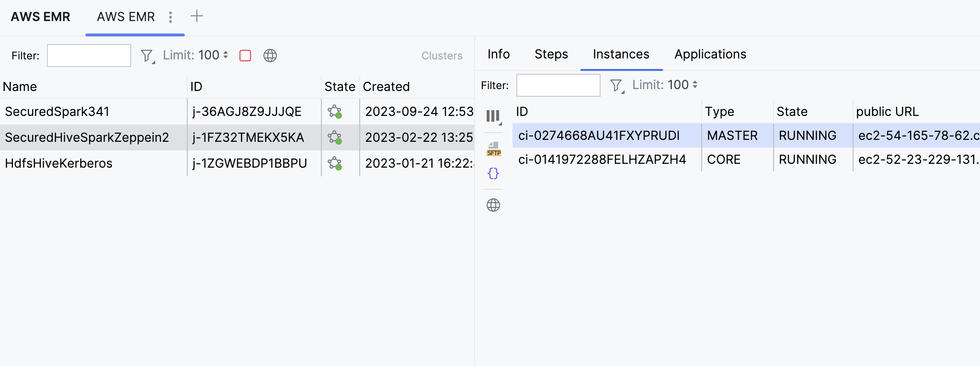Viewport: 980px width, 366px height.
Task: Switch to the Info tab
Action: 499,54
